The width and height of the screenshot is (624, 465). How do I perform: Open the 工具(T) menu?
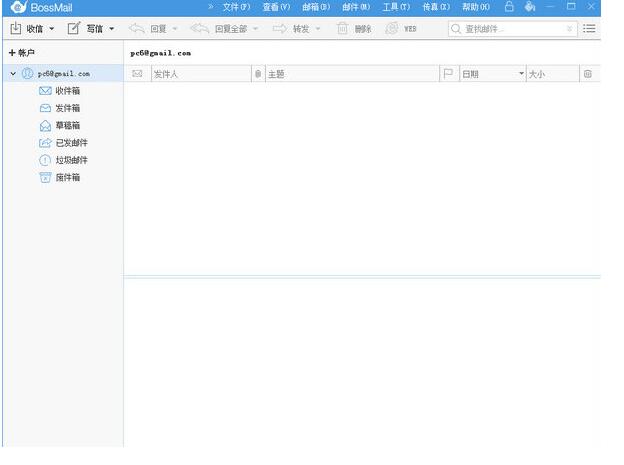pyautogui.click(x=396, y=7)
